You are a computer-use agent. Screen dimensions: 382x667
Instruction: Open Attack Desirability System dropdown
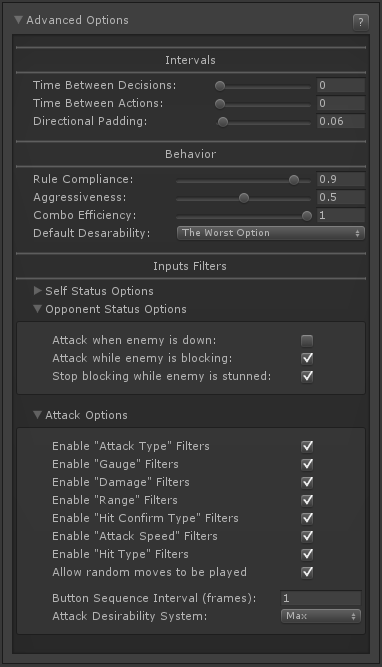(x=321, y=616)
